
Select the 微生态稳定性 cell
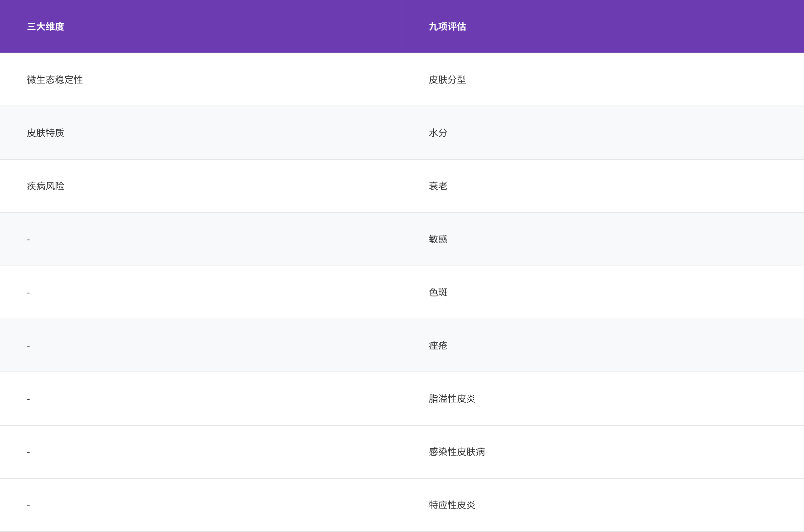point(55,80)
